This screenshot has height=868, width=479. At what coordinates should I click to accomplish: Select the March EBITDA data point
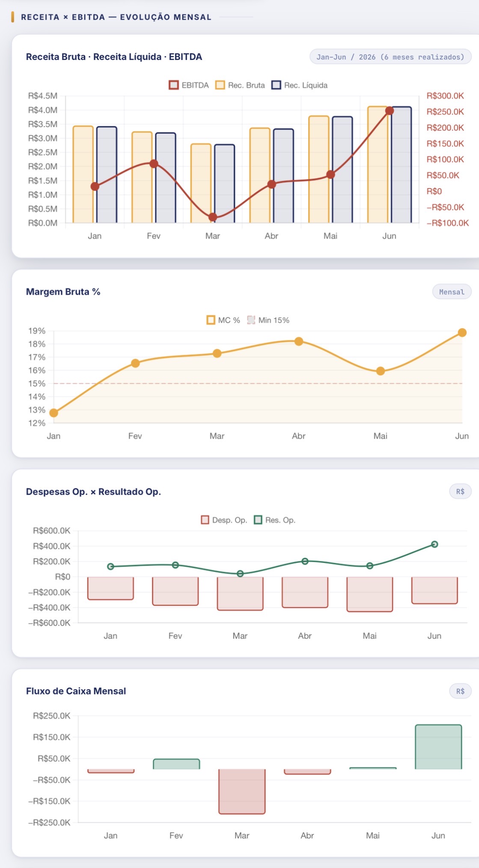[x=213, y=217]
